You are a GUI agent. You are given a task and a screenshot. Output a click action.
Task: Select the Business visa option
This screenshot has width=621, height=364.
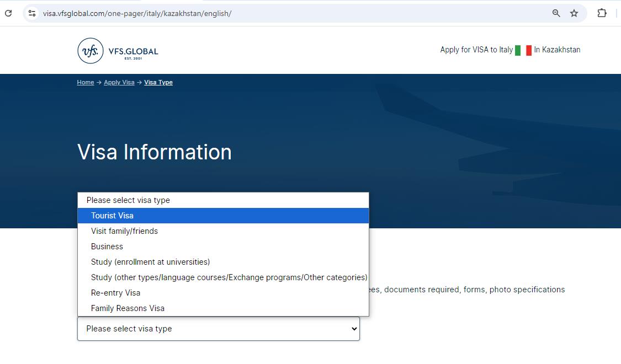click(107, 247)
